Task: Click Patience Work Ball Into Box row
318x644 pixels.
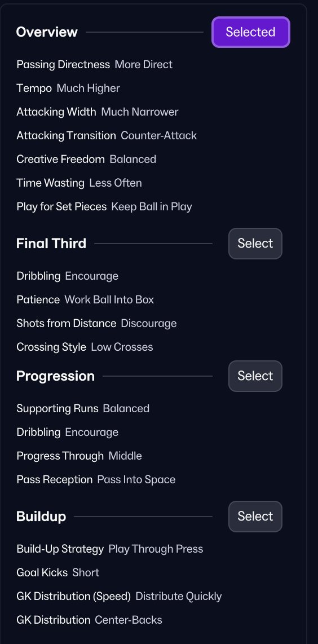Action: pos(85,300)
